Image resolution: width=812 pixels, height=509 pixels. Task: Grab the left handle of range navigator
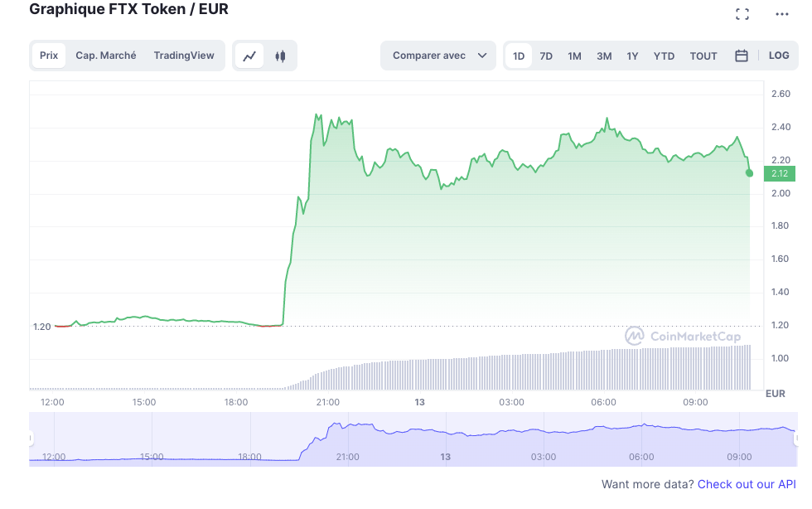[x=31, y=439]
